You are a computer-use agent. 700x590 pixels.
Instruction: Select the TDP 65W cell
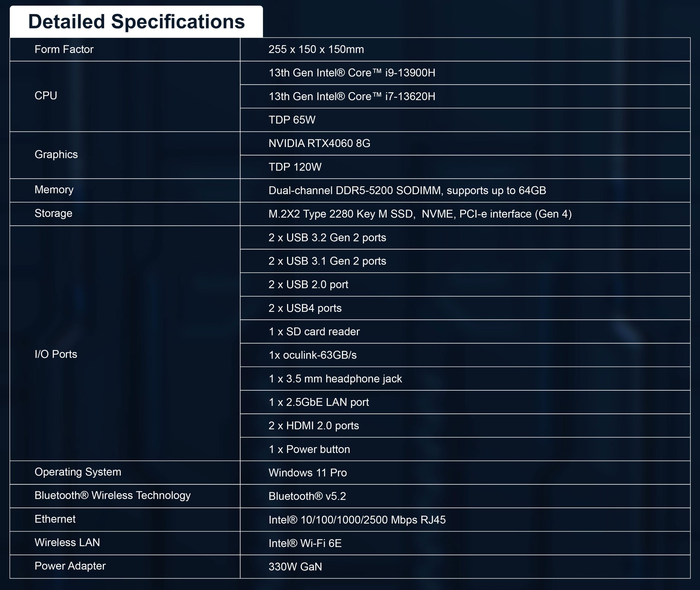click(292, 120)
